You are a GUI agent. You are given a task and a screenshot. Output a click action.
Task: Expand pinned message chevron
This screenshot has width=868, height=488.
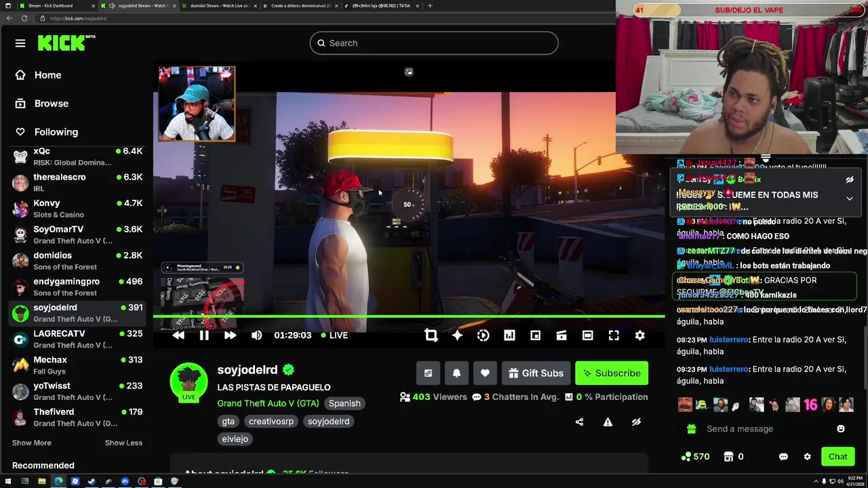[x=850, y=199]
